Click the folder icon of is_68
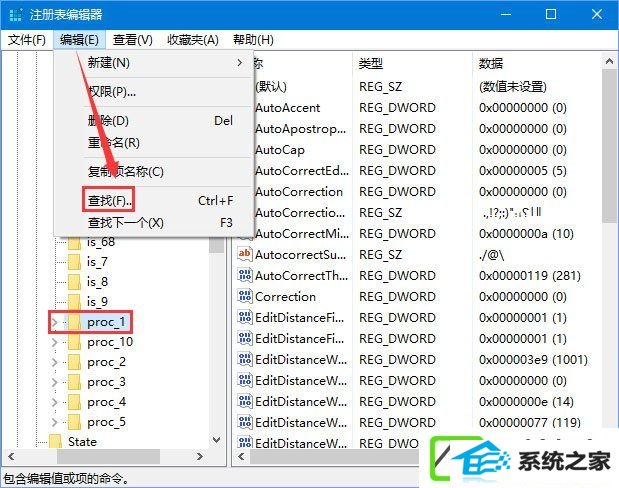The width and height of the screenshot is (619, 488). (x=74, y=243)
